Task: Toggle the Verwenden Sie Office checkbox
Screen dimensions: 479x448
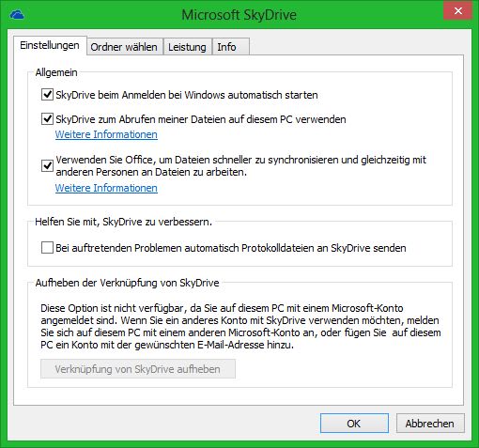Action: coord(47,165)
